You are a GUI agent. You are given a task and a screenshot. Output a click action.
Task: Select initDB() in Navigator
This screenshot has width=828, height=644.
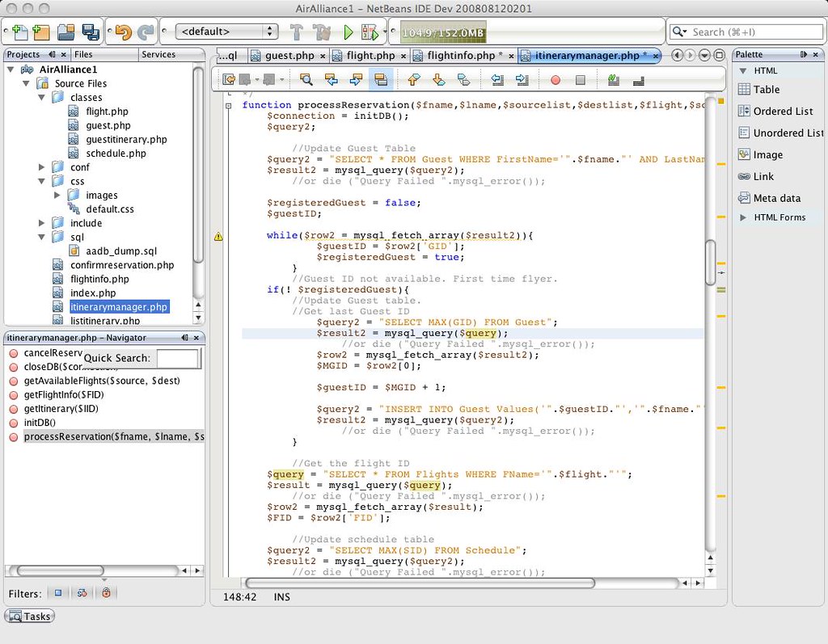(40, 423)
